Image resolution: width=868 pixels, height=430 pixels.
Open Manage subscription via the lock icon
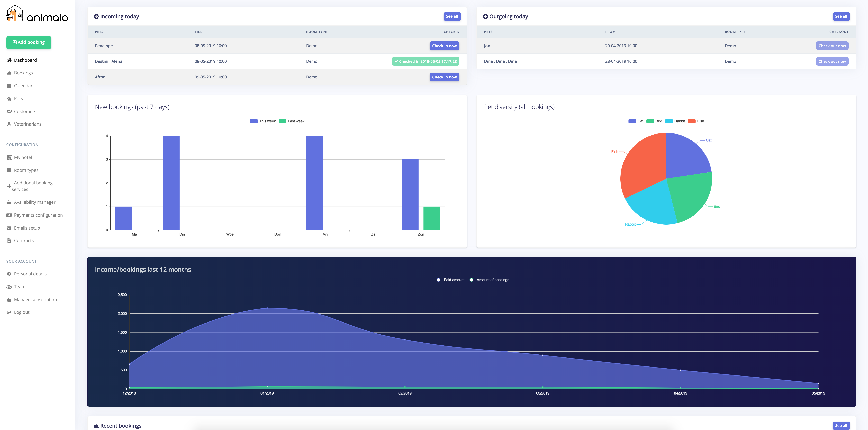pos(9,300)
